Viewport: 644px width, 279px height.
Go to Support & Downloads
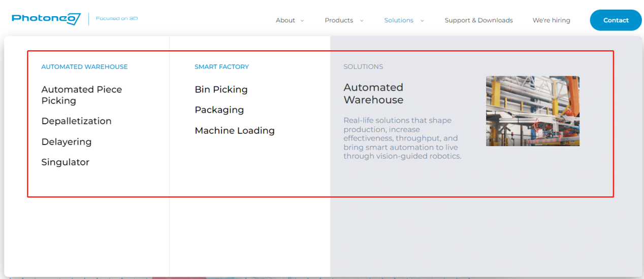pos(478,20)
